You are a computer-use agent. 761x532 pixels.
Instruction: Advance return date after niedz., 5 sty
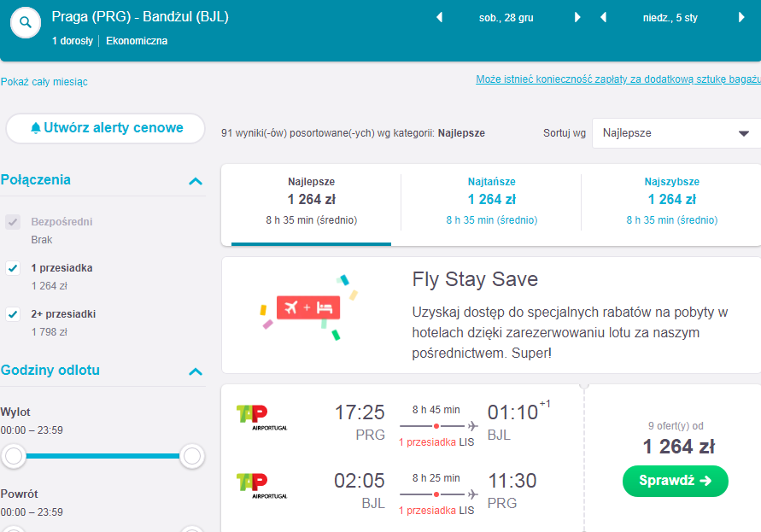741,17
